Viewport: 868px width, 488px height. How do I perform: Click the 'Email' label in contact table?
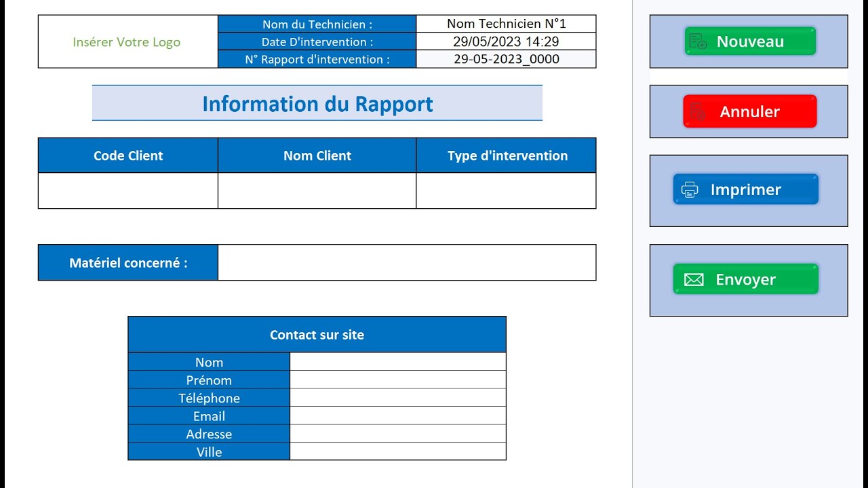click(x=209, y=416)
